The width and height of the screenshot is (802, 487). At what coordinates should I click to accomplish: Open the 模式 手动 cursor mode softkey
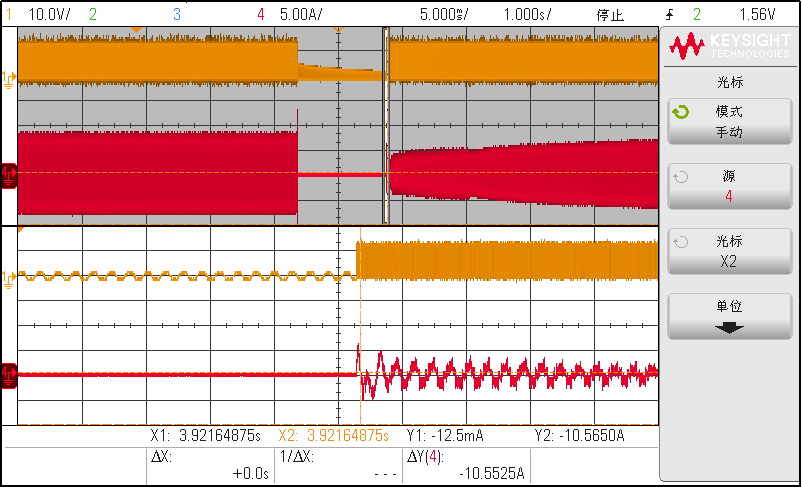pos(729,121)
